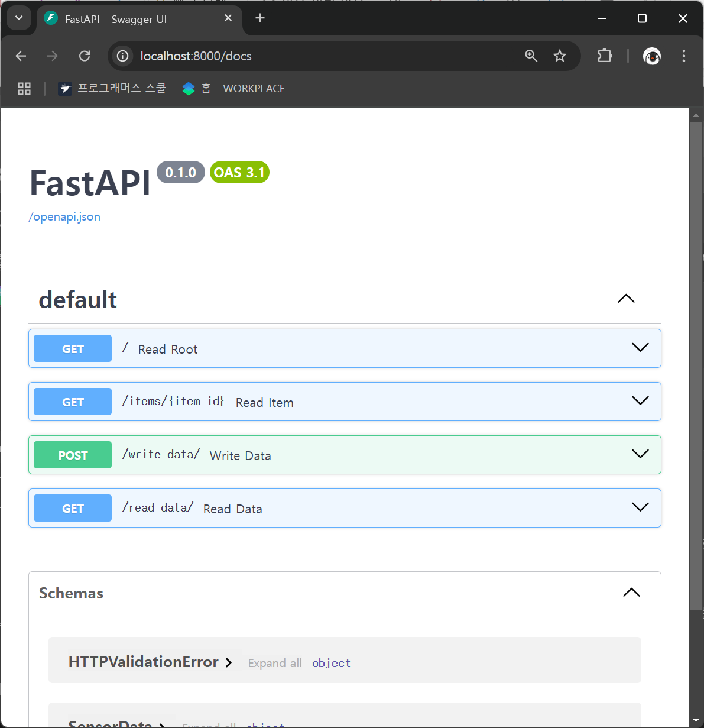704x728 pixels.
Task: Open a new browser tab
Action: (x=260, y=18)
